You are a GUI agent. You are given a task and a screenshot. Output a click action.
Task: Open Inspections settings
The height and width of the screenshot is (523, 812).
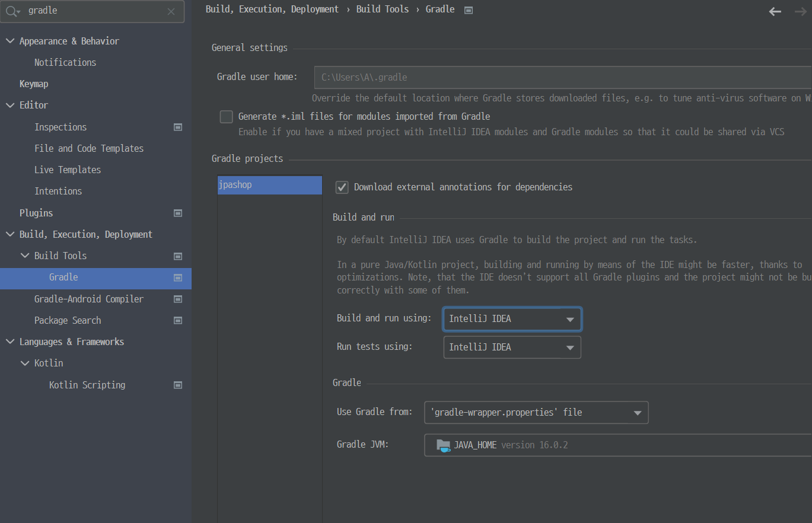[60, 127]
